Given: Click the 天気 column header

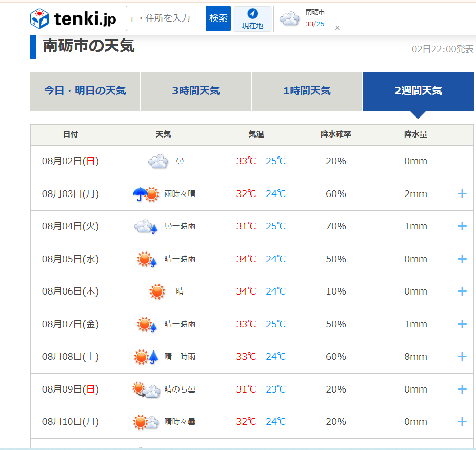Looking at the screenshot, I should click(163, 134).
